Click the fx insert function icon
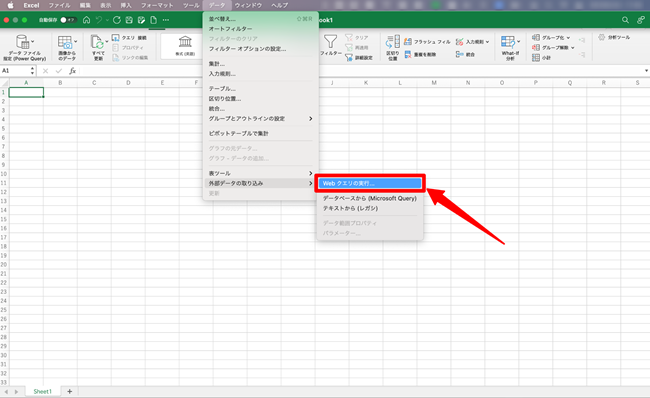Screen dimensions: 650x398 (x=73, y=71)
